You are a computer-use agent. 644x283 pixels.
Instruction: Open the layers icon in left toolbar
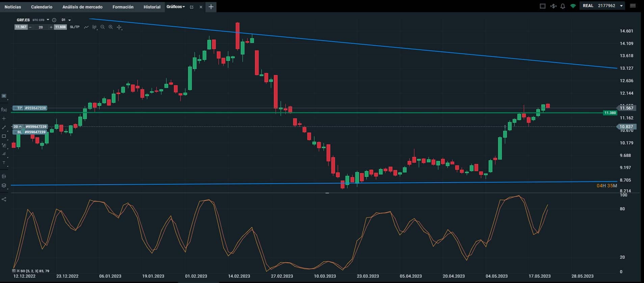point(4,185)
